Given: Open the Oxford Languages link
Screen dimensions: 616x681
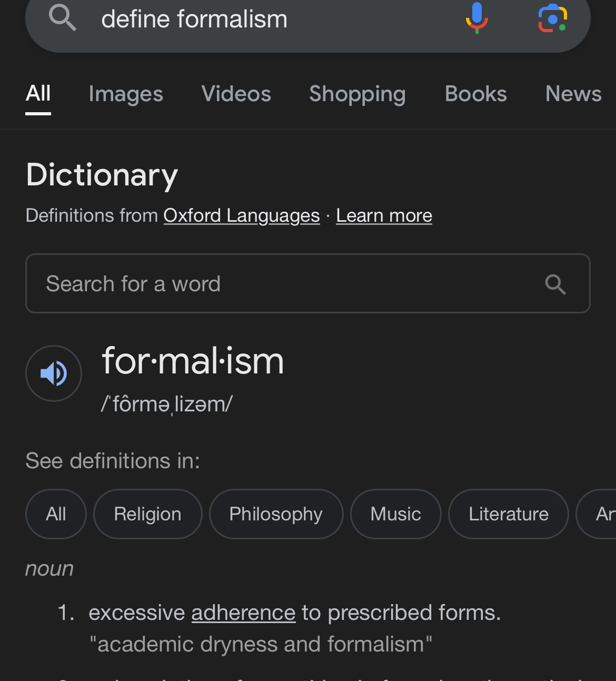Looking at the screenshot, I should pos(242,215).
